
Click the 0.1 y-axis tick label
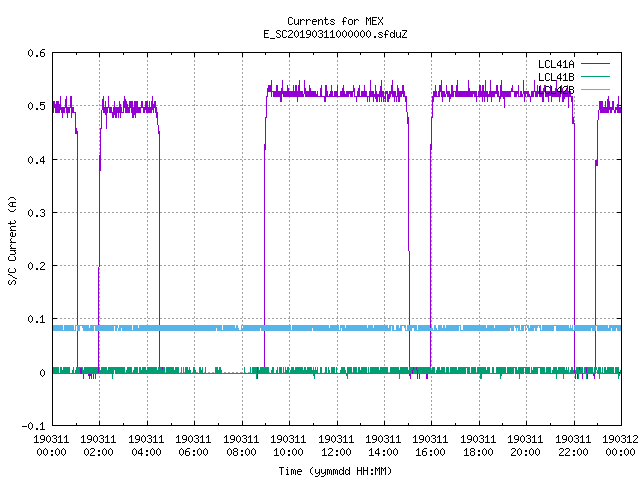pyautogui.click(x=36, y=319)
